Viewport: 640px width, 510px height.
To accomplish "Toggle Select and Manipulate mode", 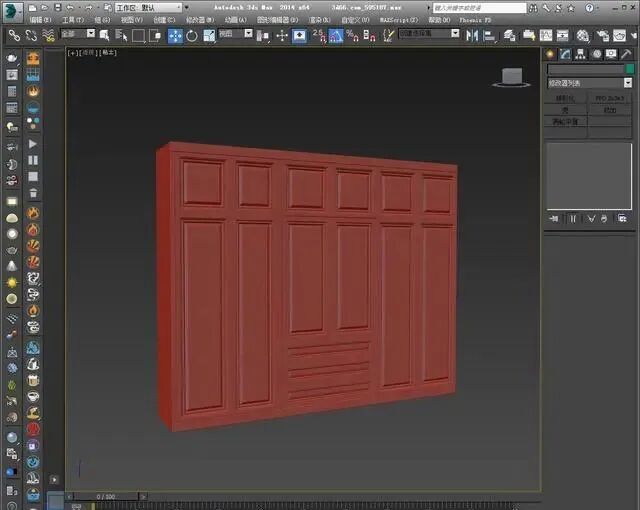I will (282, 36).
